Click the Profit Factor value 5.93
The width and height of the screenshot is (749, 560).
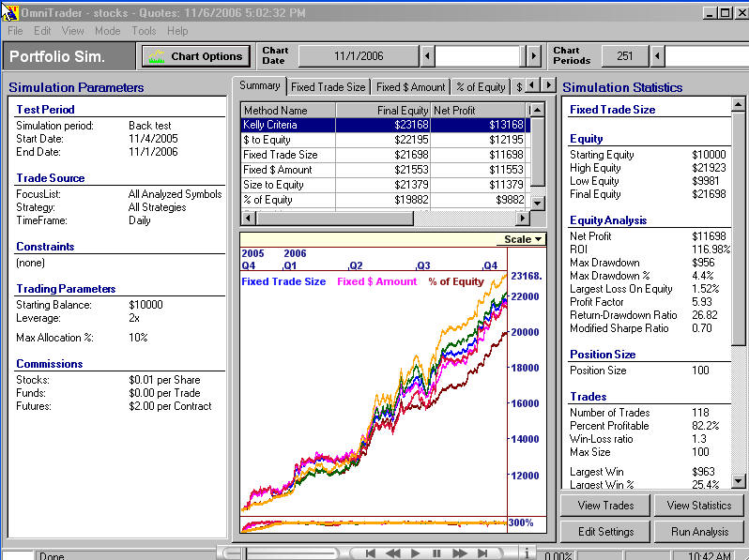[x=702, y=302]
